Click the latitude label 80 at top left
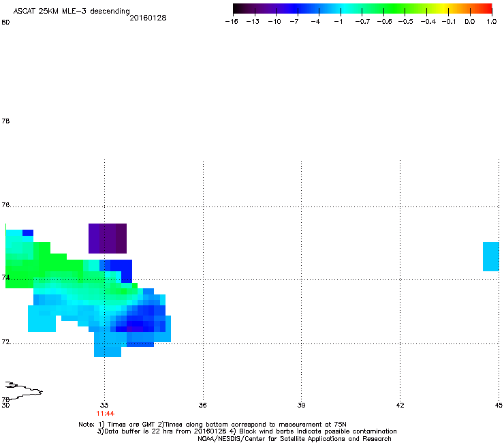The image size is (504, 443). tap(5, 22)
